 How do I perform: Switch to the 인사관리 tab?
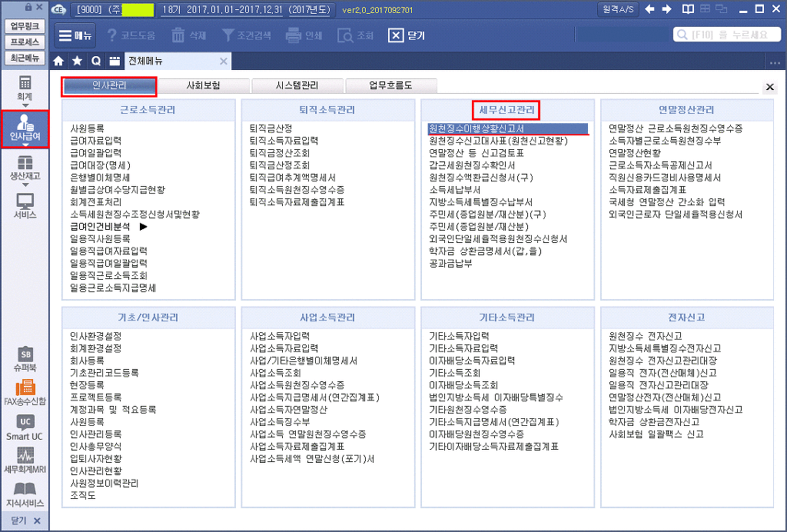(x=109, y=86)
